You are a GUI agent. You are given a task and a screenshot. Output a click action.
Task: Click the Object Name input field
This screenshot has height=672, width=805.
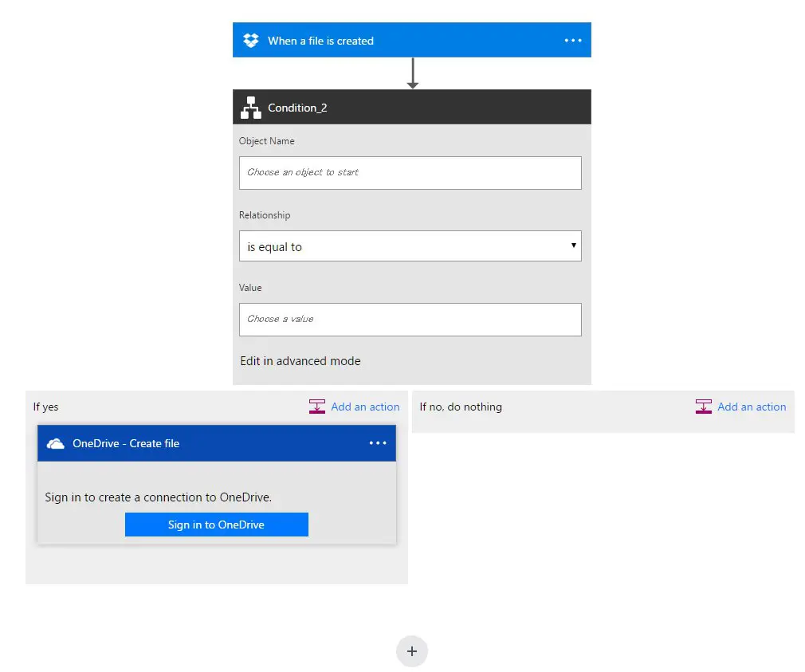(x=410, y=173)
